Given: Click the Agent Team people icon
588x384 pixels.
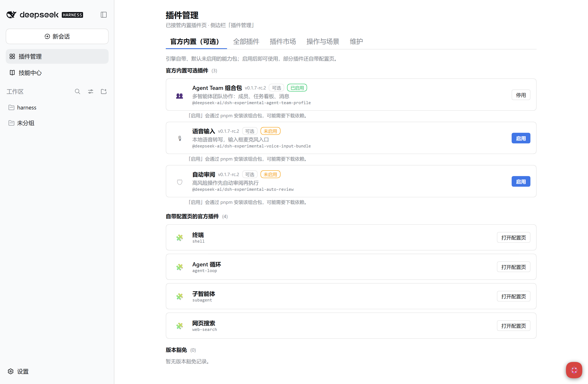Looking at the screenshot, I should pyautogui.click(x=180, y=96).
